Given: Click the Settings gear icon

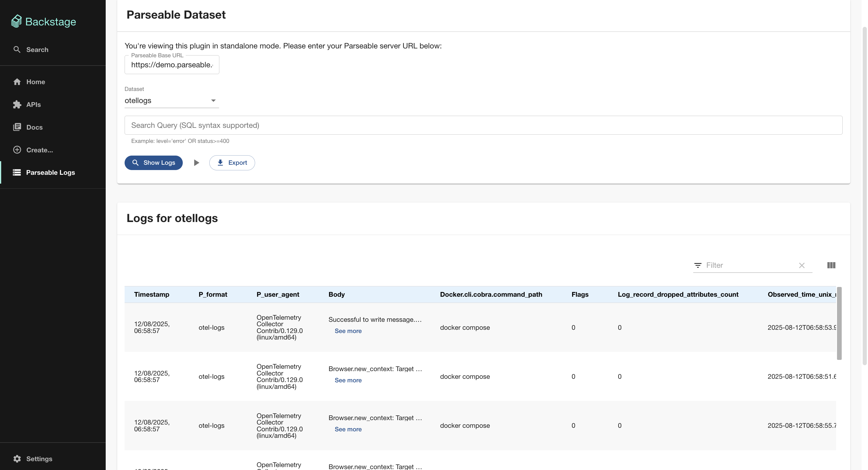Looking at the screenshot, I should pos(17,458).
